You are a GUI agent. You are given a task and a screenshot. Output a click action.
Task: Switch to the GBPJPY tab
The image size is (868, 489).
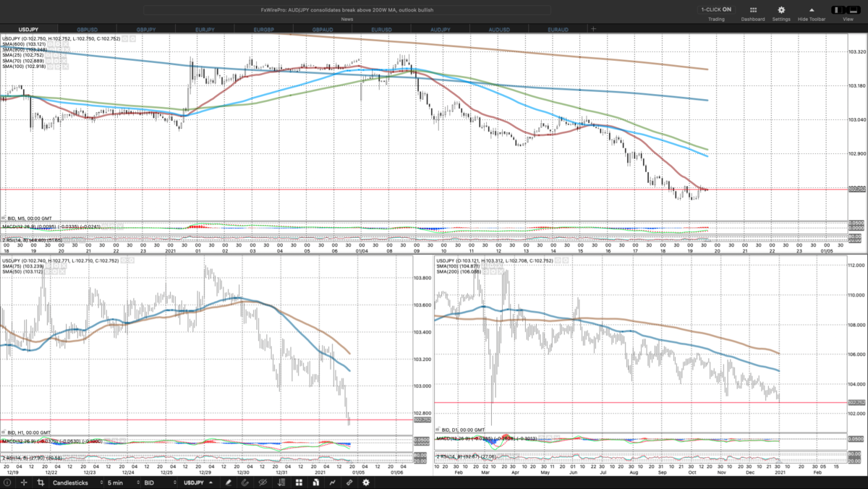pos(147,29)
